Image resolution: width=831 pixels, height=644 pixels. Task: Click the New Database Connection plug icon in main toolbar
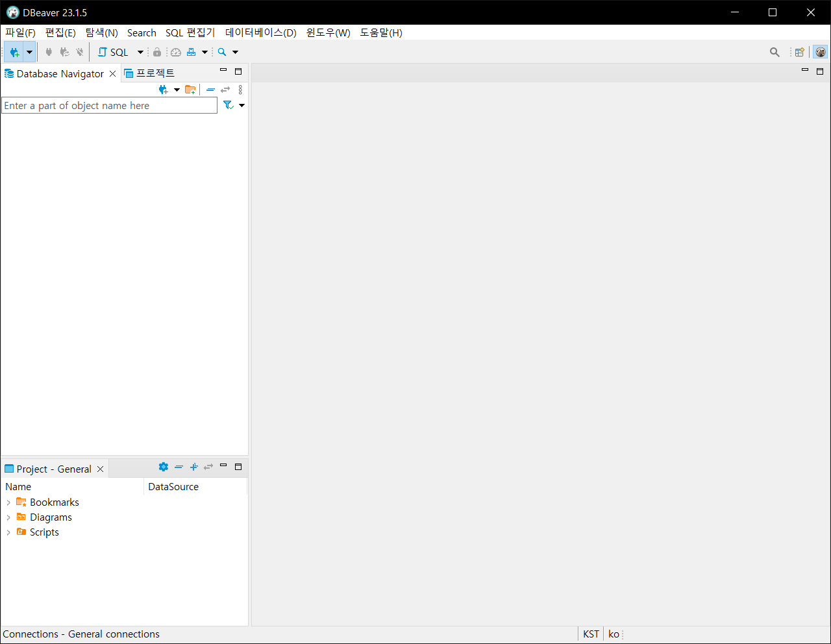click(x=14, y=52)
